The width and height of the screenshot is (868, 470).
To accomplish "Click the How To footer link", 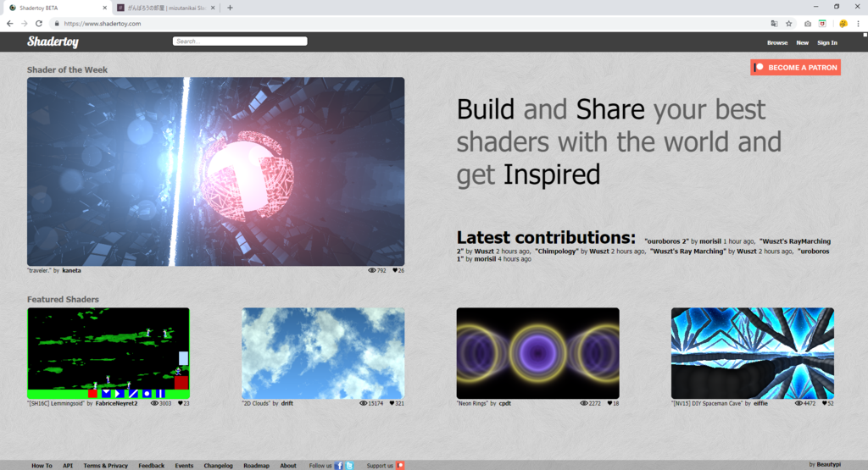I will click(x=42, y=466).
